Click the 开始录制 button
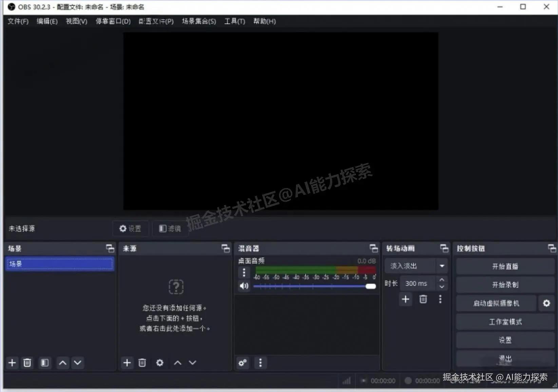The height and width of the screenshot is (392, 558). [504, 285]
